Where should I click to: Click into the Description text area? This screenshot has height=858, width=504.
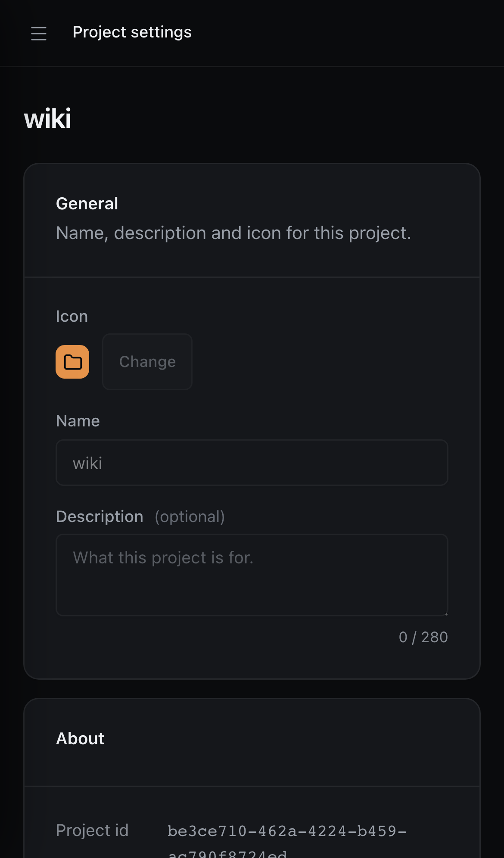[252, 575]
